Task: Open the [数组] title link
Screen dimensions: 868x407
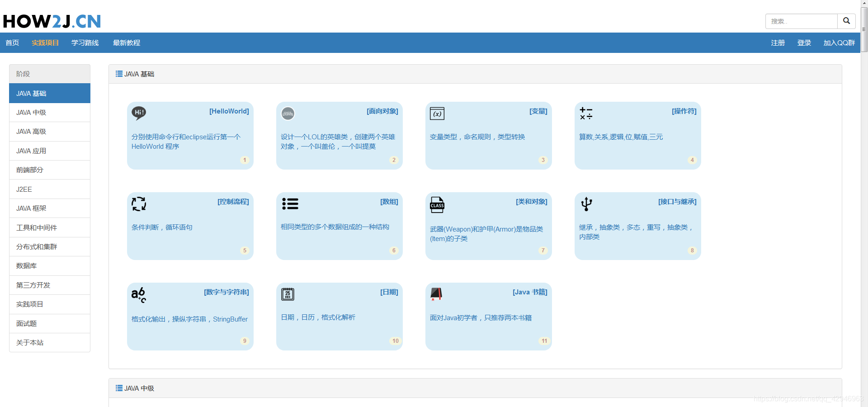Action: point(389,202)
